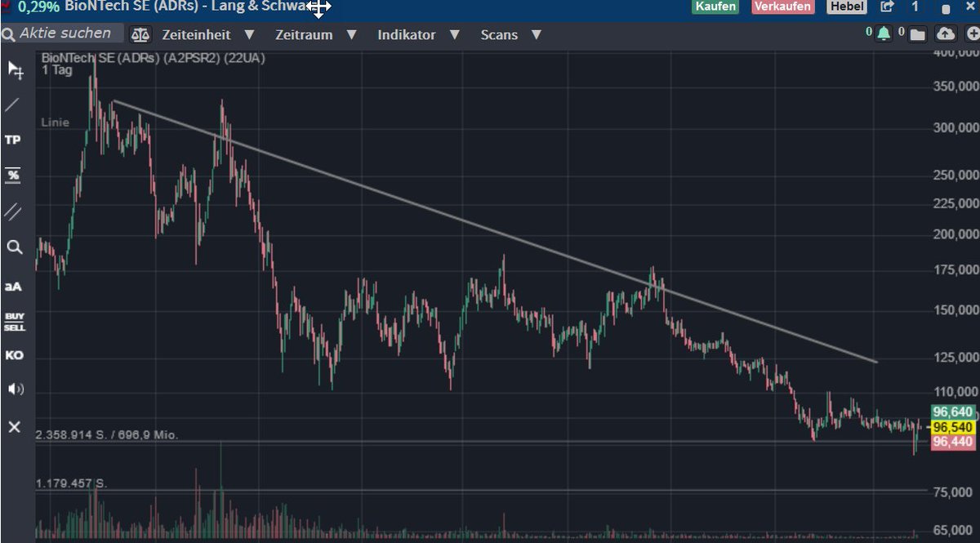This screenshot has width=980, height=543.
Task: Click the red 96,440 price label
Action: click(952, 442)
